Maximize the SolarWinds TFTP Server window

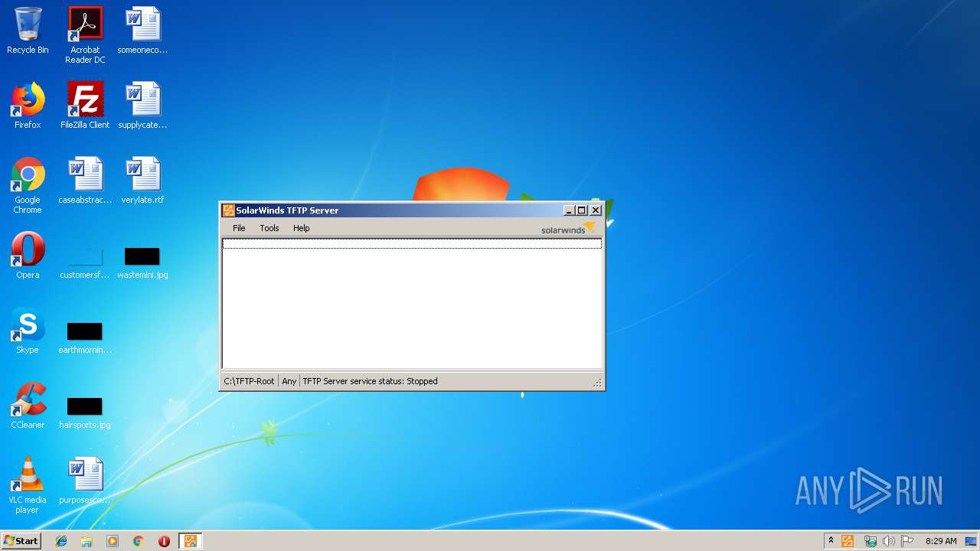coord(582,210)
